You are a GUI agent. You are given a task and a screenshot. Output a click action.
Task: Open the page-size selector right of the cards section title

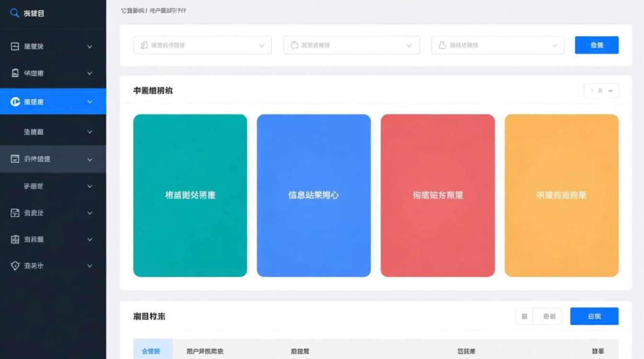click(600, 90)
